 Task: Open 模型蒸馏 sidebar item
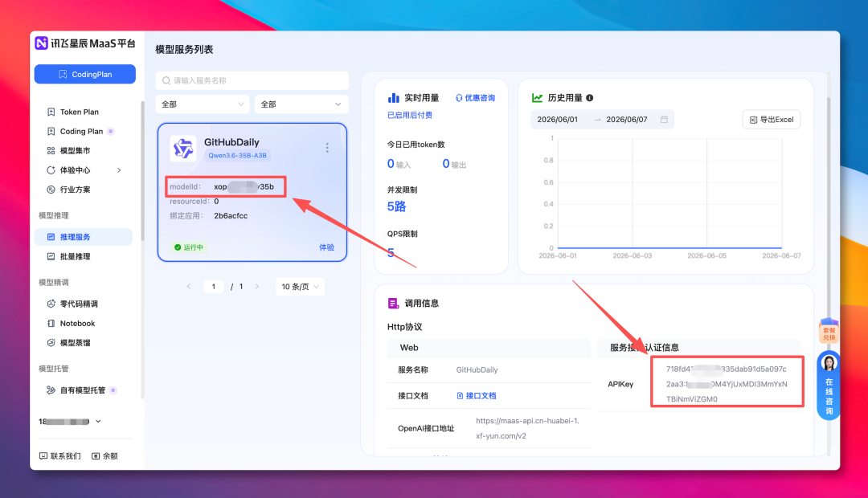pyautogui.click(x=75, y=342)
